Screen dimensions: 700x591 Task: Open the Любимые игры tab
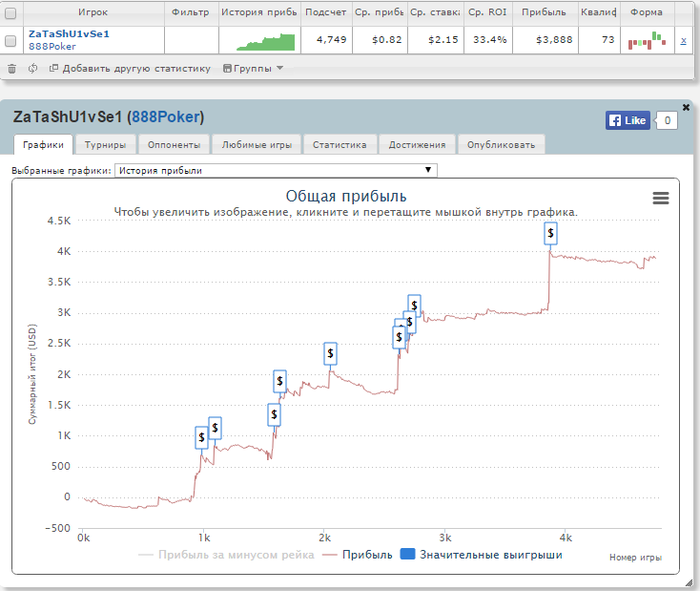[257, 145]
